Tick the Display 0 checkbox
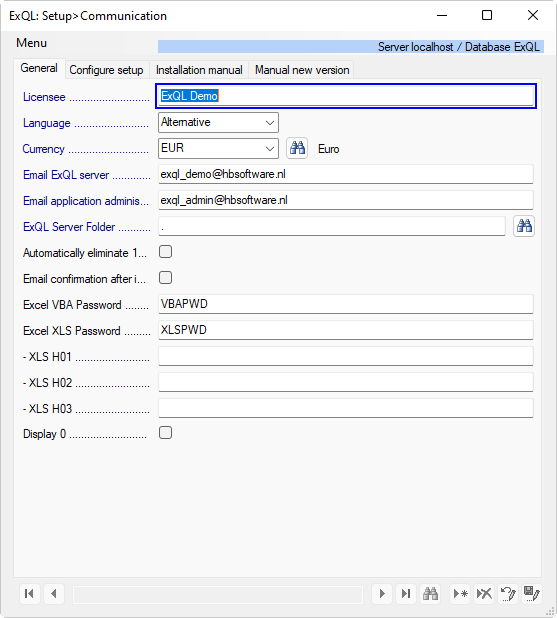Viewport: 557px width, 618px height. coord(166,433)
